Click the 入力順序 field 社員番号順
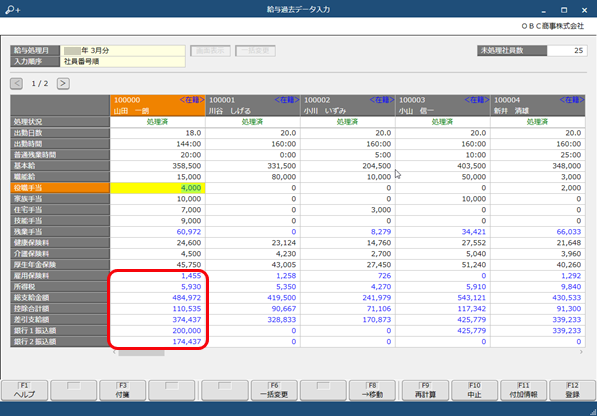597x416 pixels. 123,61
